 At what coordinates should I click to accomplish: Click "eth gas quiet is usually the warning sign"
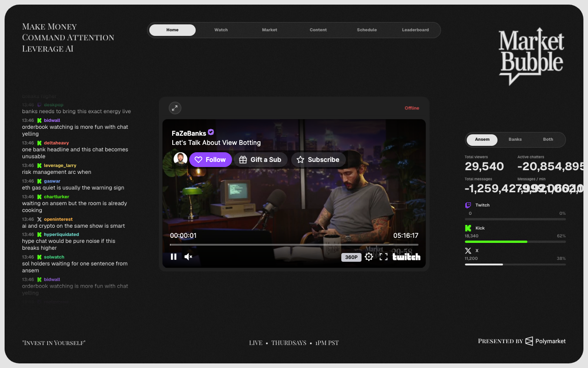73,188
